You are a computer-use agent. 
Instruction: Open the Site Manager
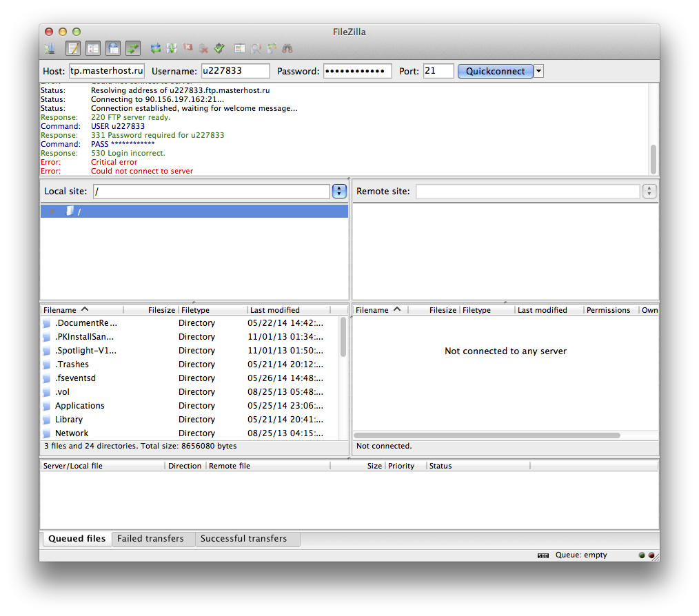[50, 48]
